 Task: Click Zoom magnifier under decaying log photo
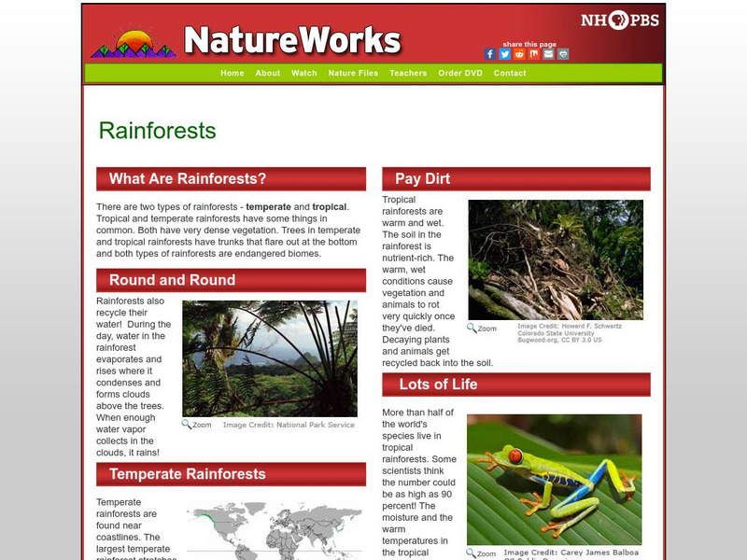pos(482,329)
